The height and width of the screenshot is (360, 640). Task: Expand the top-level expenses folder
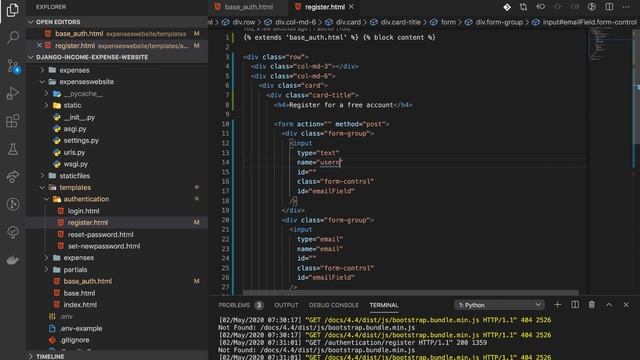pos(42,70)
